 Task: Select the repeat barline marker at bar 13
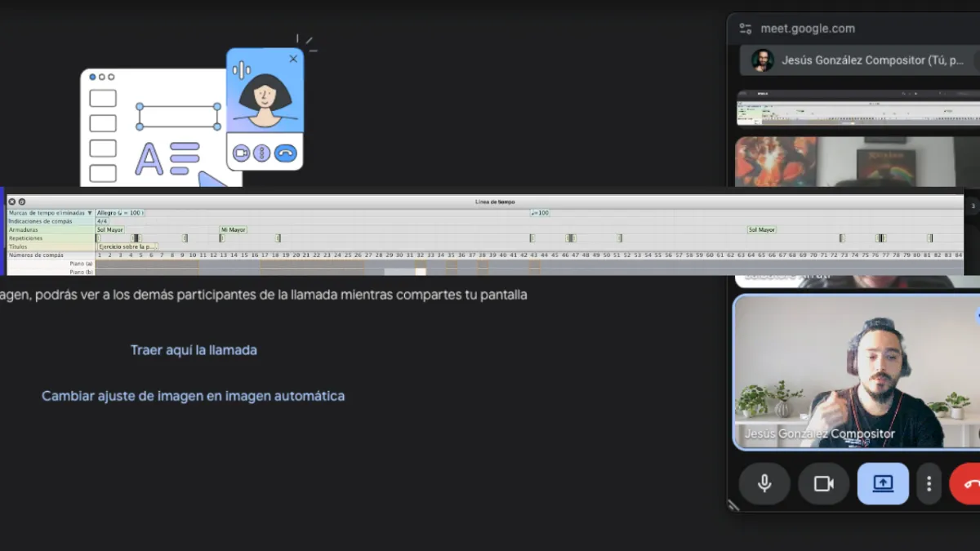221,238
